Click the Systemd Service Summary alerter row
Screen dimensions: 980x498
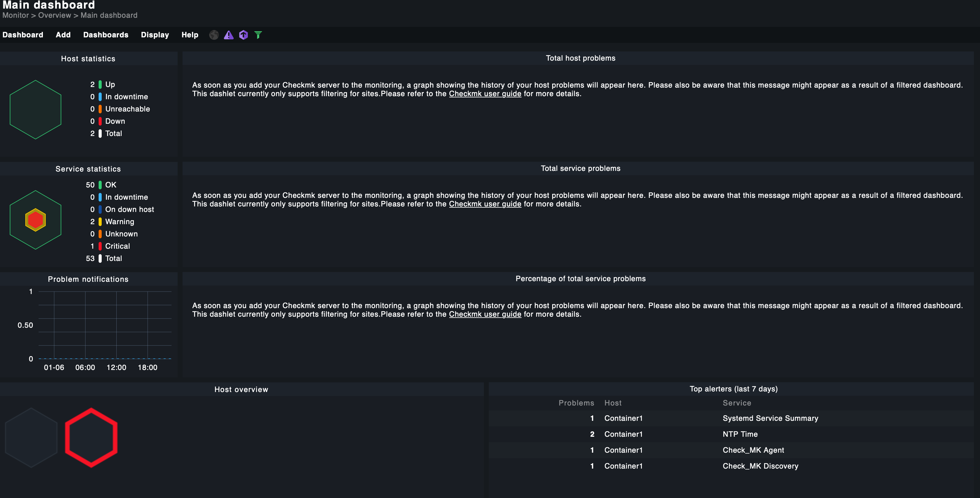point(731,418)
